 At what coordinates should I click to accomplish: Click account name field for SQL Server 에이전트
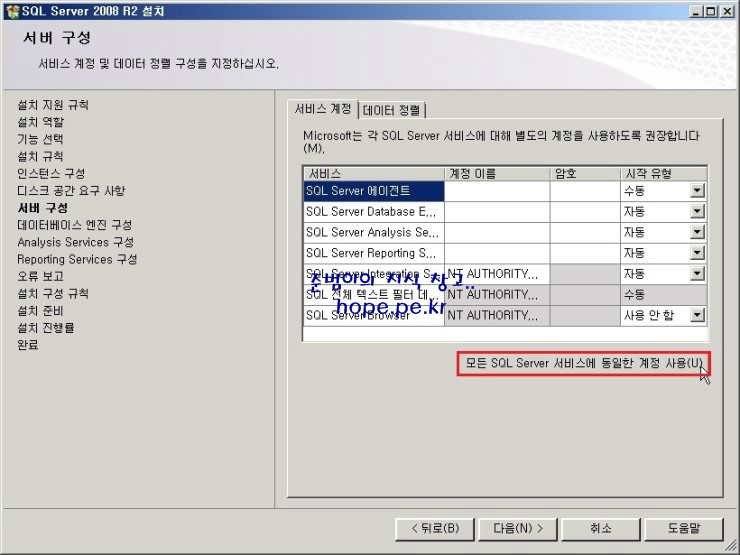pyautogui.click(x=497, y=191)
